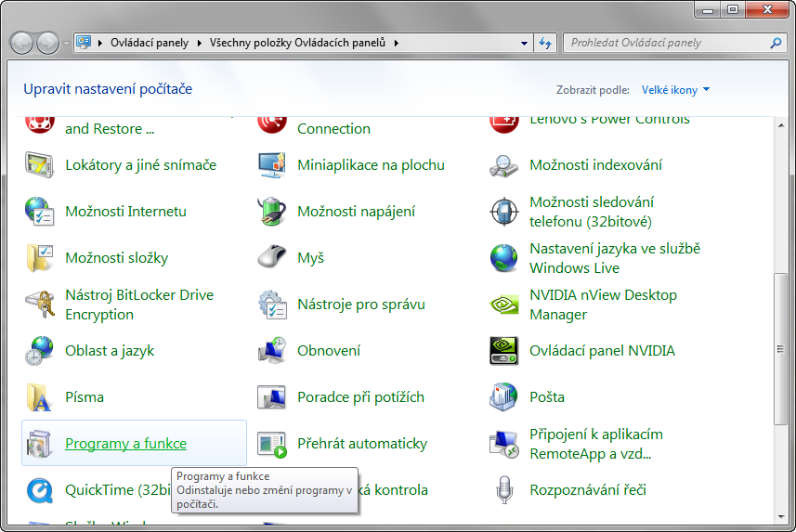Open the Možnosti napájení link

[x=357, y=212]
